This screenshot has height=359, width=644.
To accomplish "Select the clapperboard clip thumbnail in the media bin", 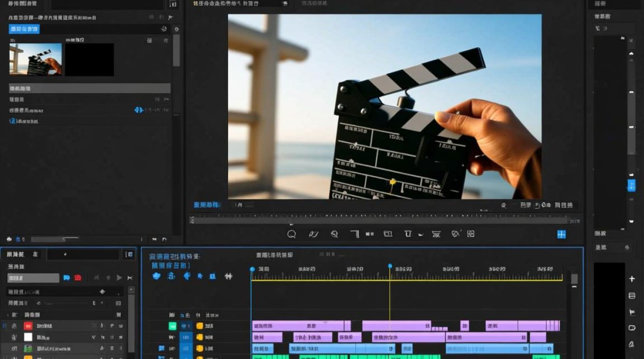I will [35, 59].
